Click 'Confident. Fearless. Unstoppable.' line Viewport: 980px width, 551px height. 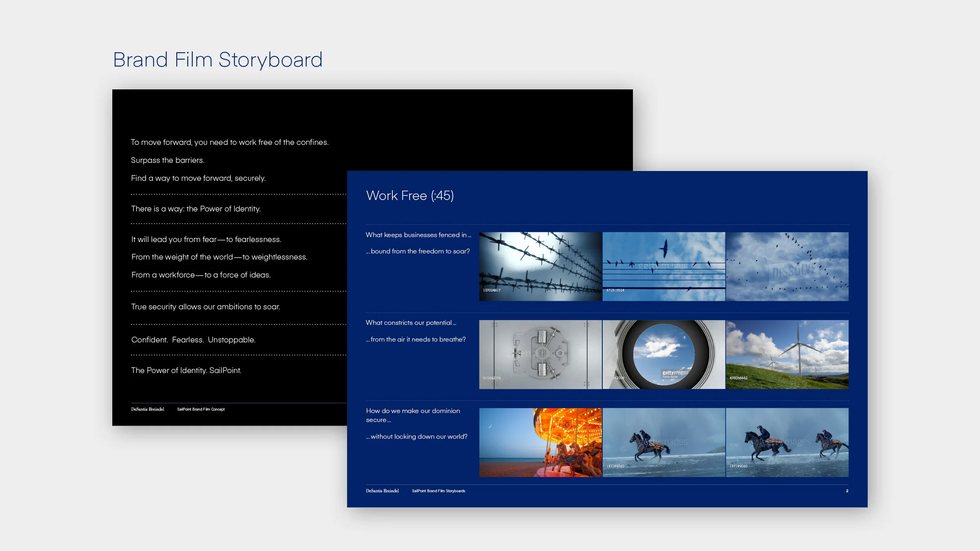(x=193, y=340)
